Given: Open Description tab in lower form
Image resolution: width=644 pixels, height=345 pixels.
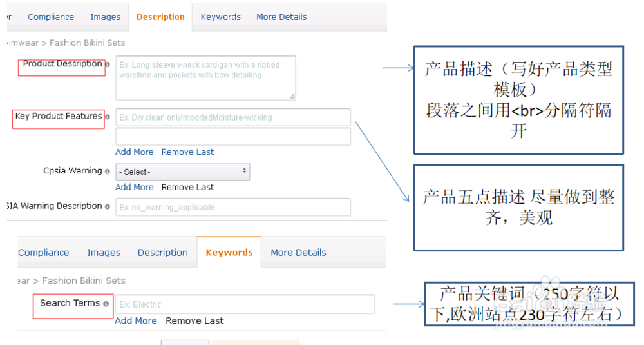Looking at the screenshot, I should (x=163, y=253).
